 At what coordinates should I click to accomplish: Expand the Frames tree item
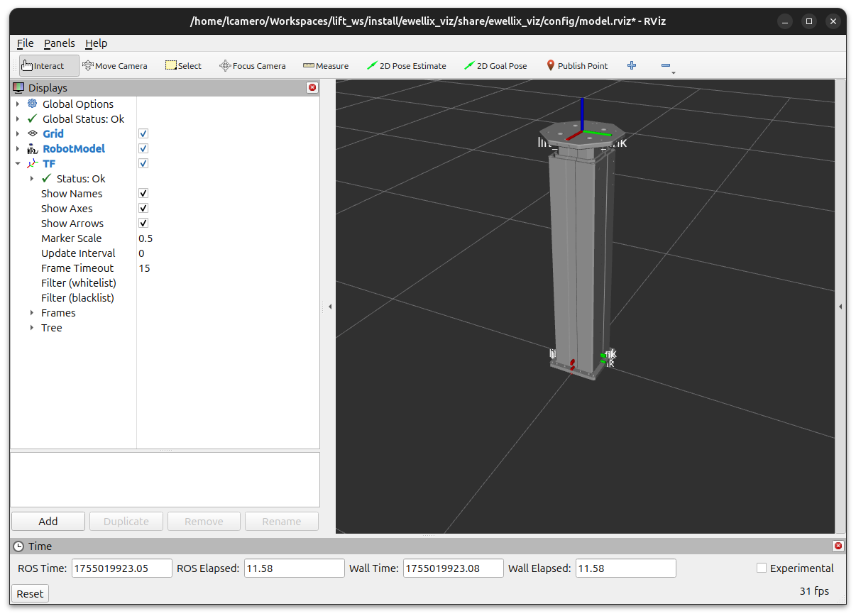(x=32, y=312)
